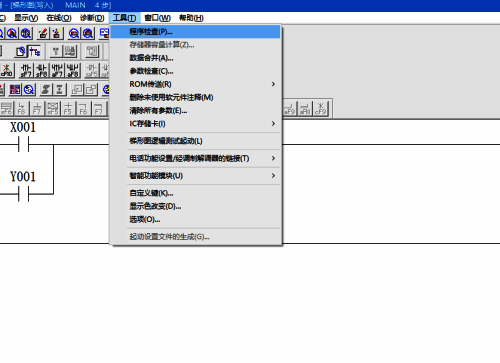Click the grayed Y-shaped icon in second toolbar
The width and height of the screenshot is (500, 363).
pos(56,51)
